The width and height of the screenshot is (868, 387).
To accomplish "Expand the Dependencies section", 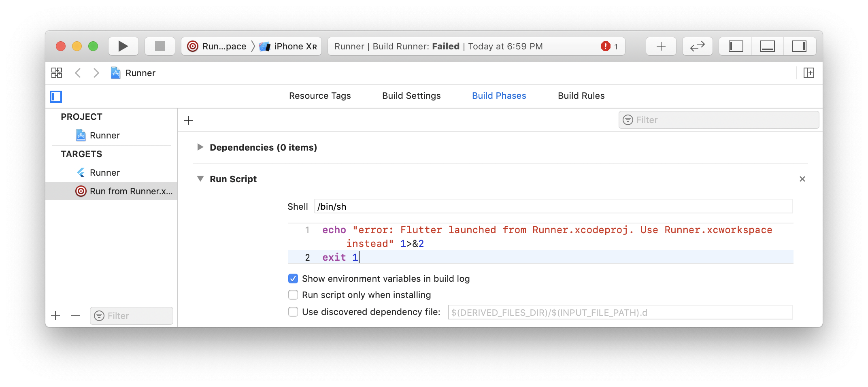I will tap(200, 147).
